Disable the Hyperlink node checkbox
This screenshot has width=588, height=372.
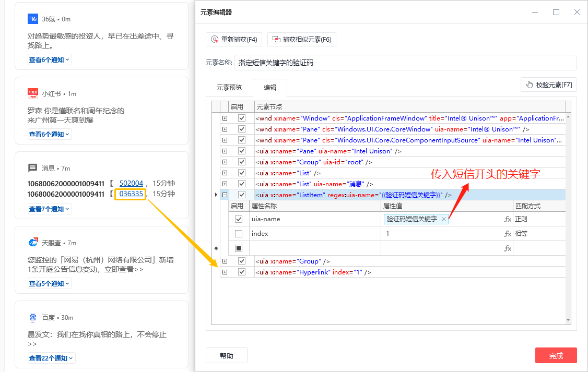[241, 272]
